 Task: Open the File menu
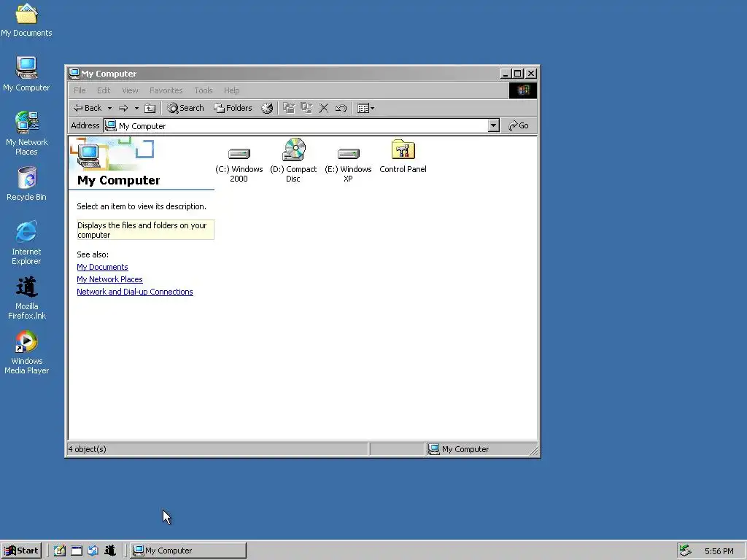pyautogui.click(x=80, y=90)
